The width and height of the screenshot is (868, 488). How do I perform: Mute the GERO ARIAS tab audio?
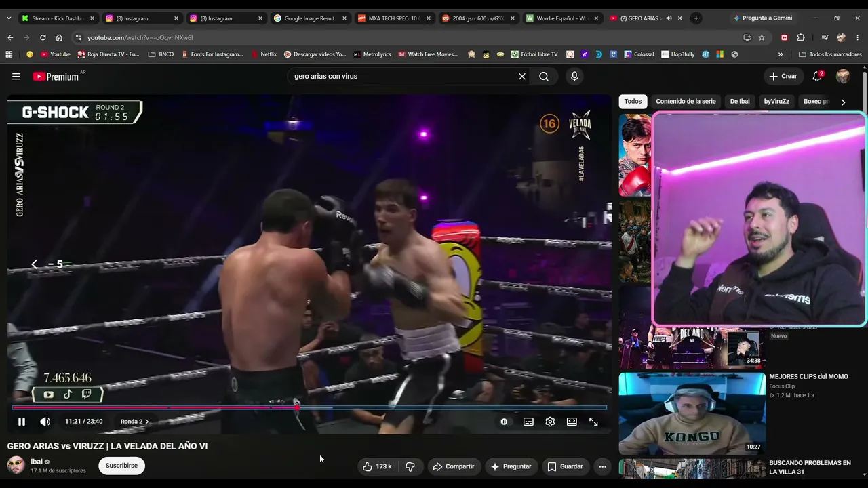click(x=669, y=18)
